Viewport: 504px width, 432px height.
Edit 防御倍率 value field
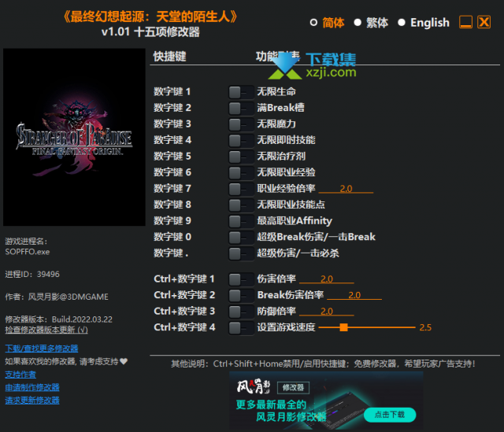tap(327, 312)
